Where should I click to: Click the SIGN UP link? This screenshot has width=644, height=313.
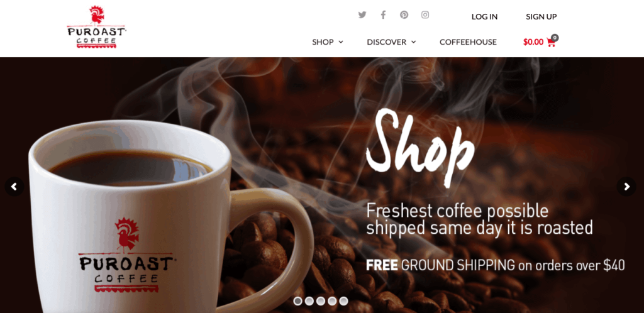541,17
